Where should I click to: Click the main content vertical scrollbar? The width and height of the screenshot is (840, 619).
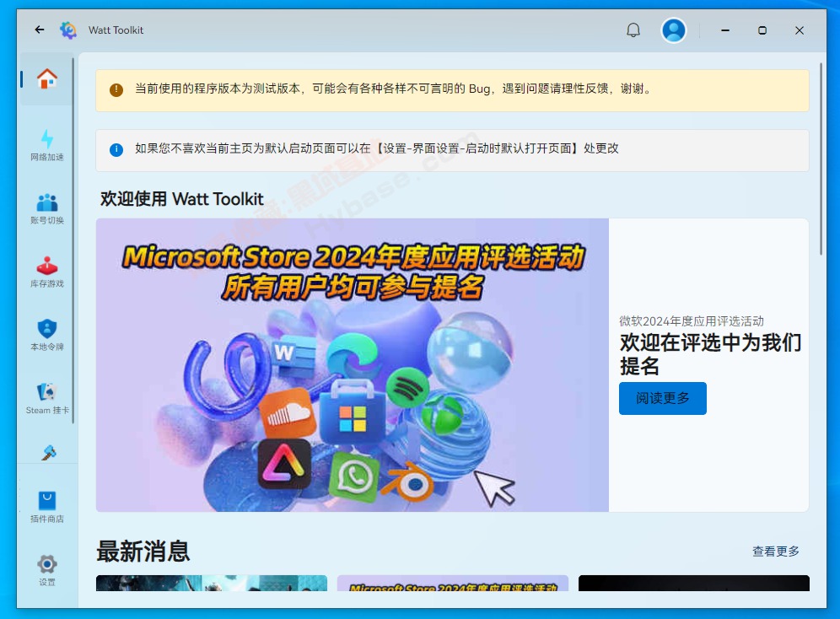coord(821,159)
